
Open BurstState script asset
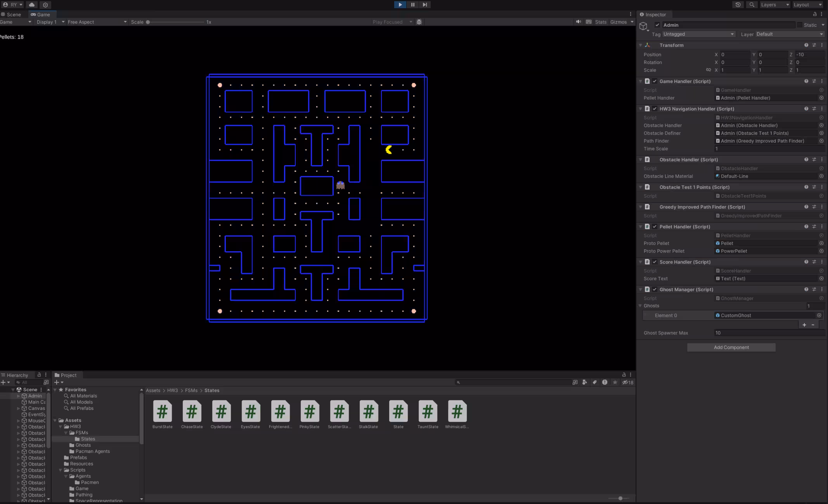tap(162, 414)
